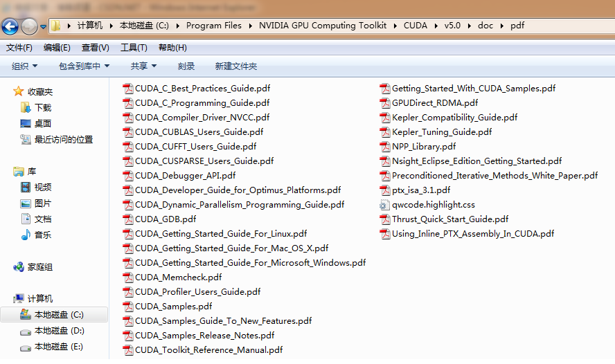
Task: Click PDF icon of CUDA_Compiler_Driver_NVCC.pdf
Action: coord(128,118)
